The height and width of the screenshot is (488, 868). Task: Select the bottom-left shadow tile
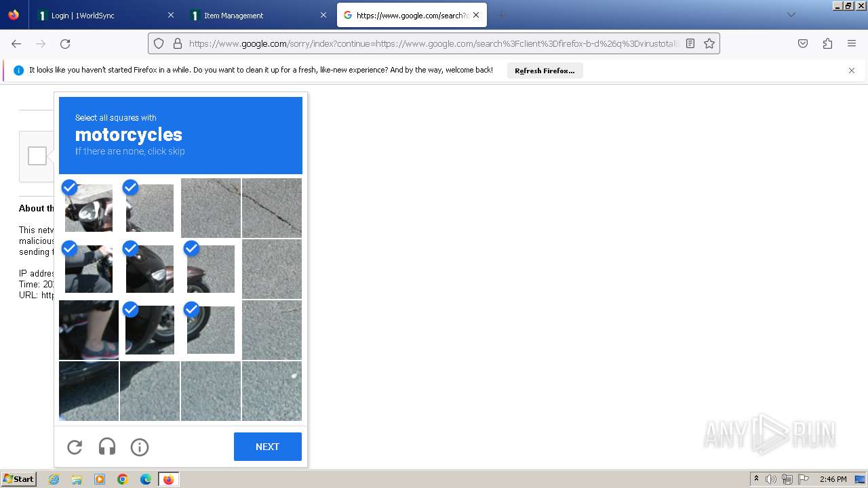[89, 391]
